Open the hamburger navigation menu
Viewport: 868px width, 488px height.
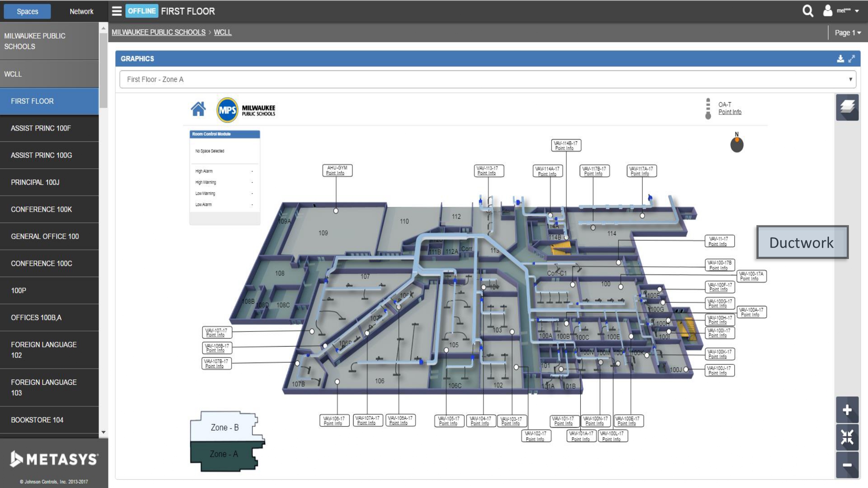117,11
